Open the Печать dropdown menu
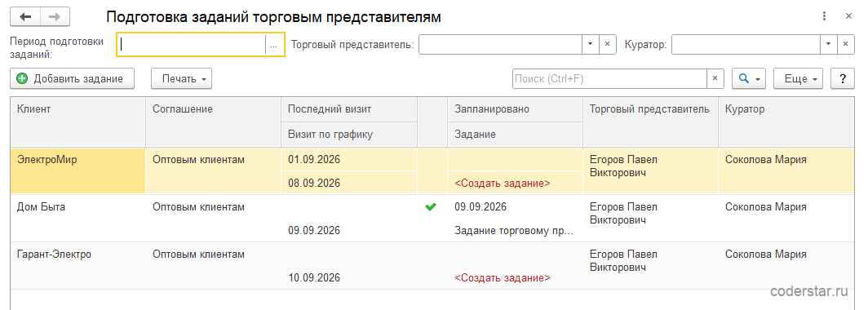The height and width of the screenshot is (310, 868). (x=182, y=78)
